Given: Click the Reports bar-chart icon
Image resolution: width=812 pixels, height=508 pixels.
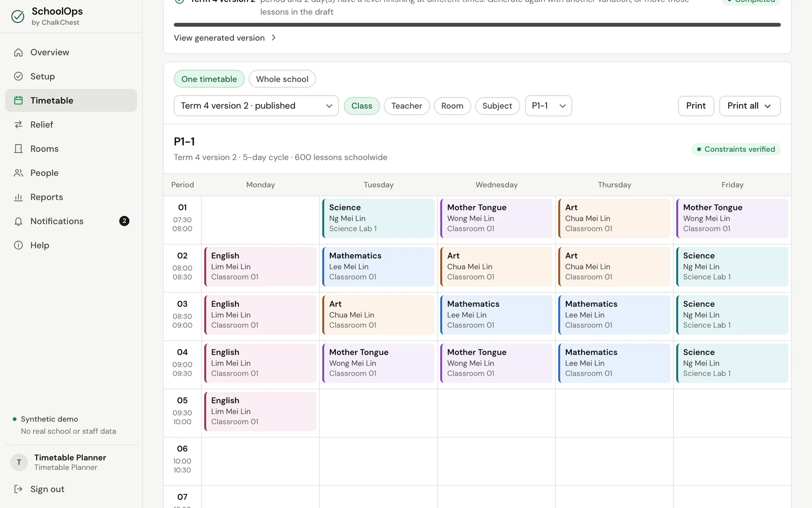Looking at the screenshot, I should [18, 197].
